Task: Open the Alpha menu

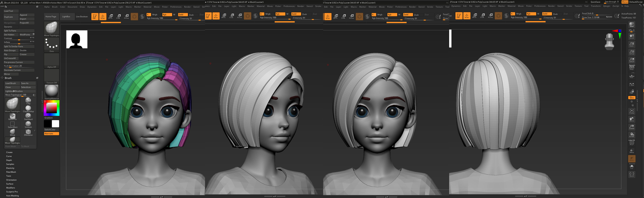Action: 47,7
